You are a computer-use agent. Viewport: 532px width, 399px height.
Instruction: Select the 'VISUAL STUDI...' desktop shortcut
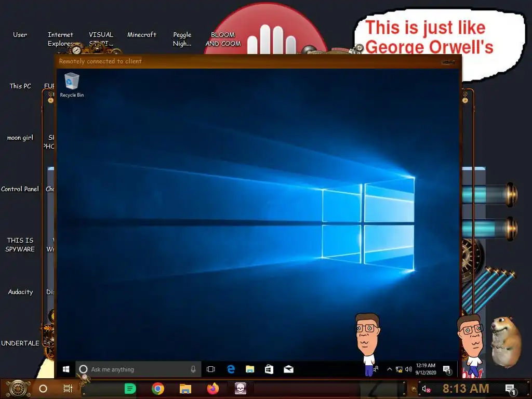tap(101, 38)
